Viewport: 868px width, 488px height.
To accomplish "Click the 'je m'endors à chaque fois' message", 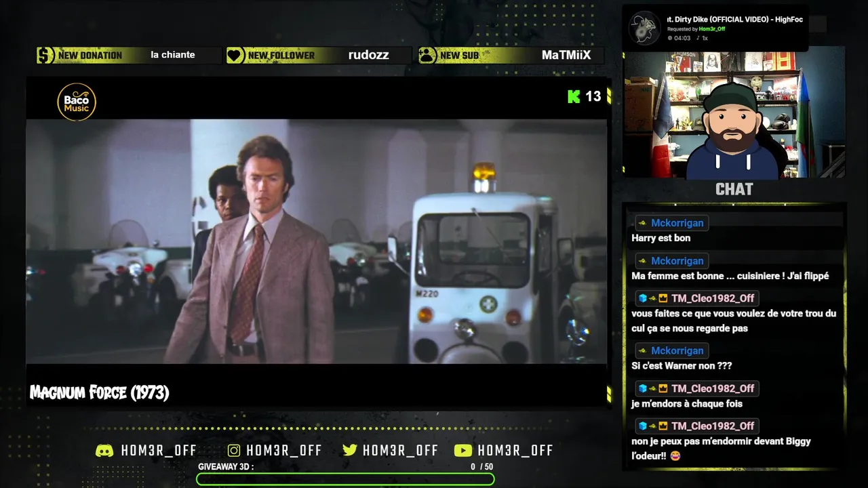I will pyautogui.click(x=687, y=404).
